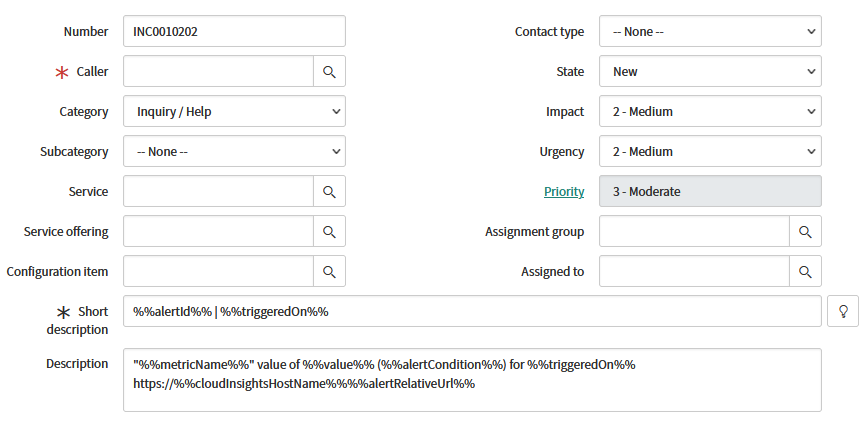Select the Number field INC0010202
The width and height of the screenshot is (864, 426).
pyautogui.click(x=234, y=32)
